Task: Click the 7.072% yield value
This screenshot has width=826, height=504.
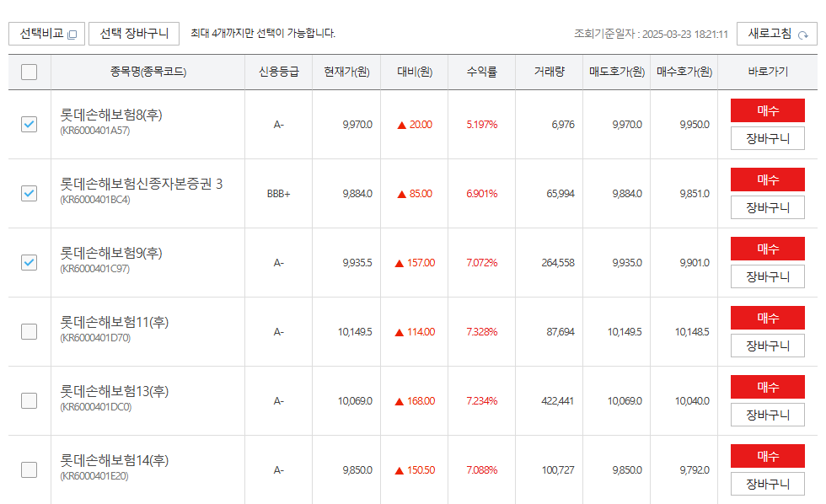Action: click(482, 263)
